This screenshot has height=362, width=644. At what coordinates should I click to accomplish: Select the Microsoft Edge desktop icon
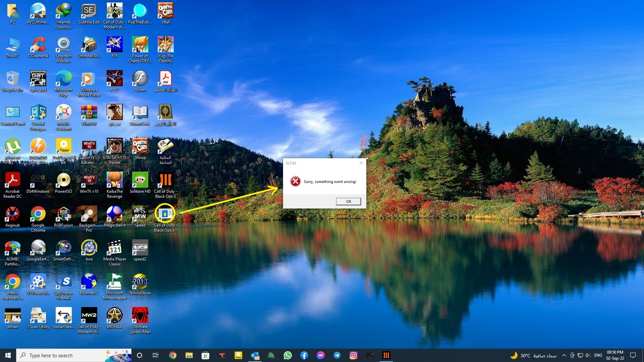[63, 84]
